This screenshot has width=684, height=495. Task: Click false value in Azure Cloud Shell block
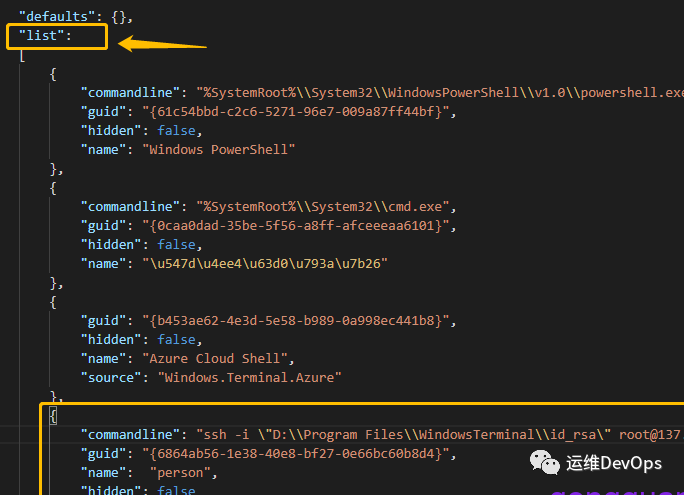[177, 339]
